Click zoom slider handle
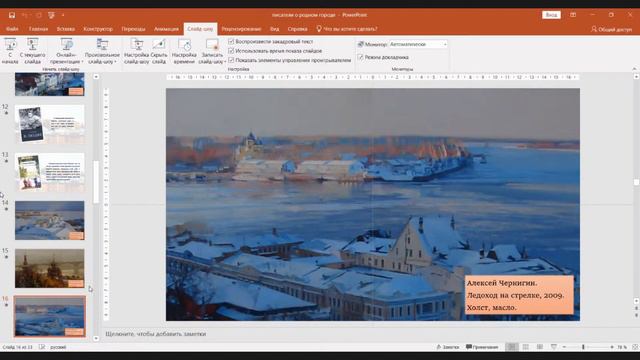This screenshot has width=640, height=360. click(583, 347)
